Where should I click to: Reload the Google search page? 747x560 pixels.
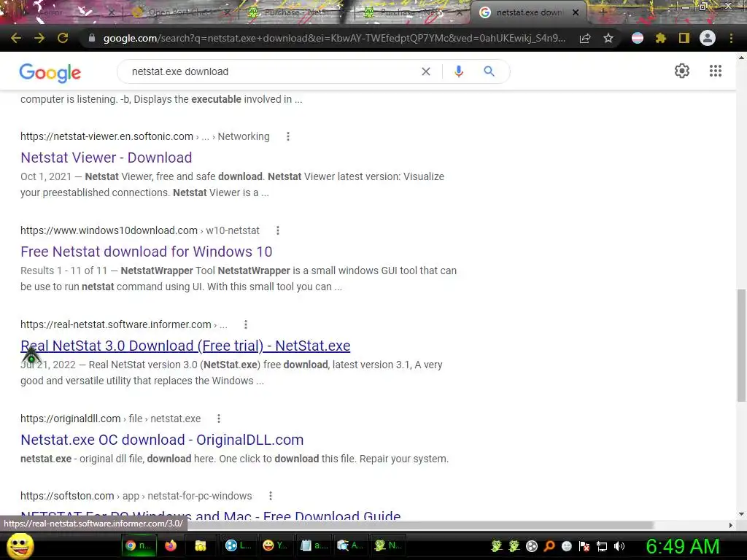coord(63,38)
